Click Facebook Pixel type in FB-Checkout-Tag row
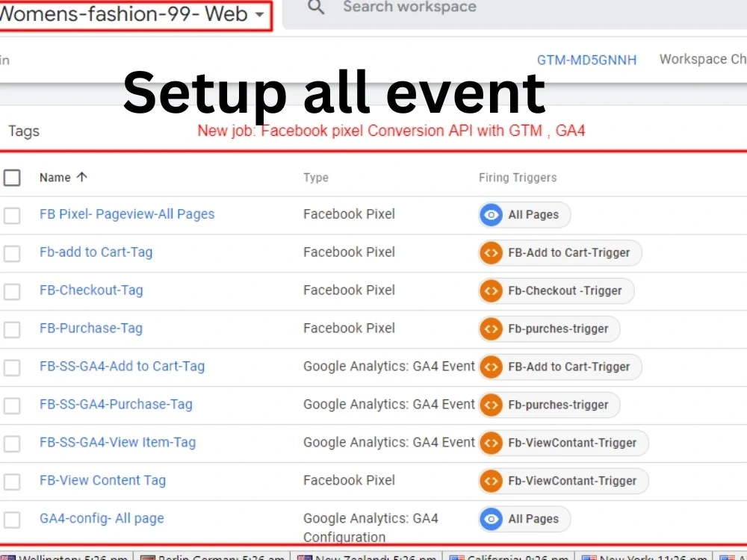 tap(349, 290)
